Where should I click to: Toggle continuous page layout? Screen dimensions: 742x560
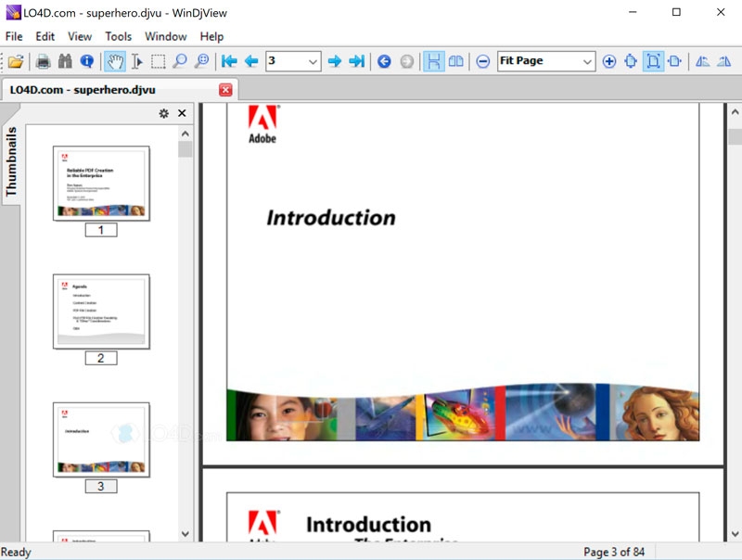point(433,61)
